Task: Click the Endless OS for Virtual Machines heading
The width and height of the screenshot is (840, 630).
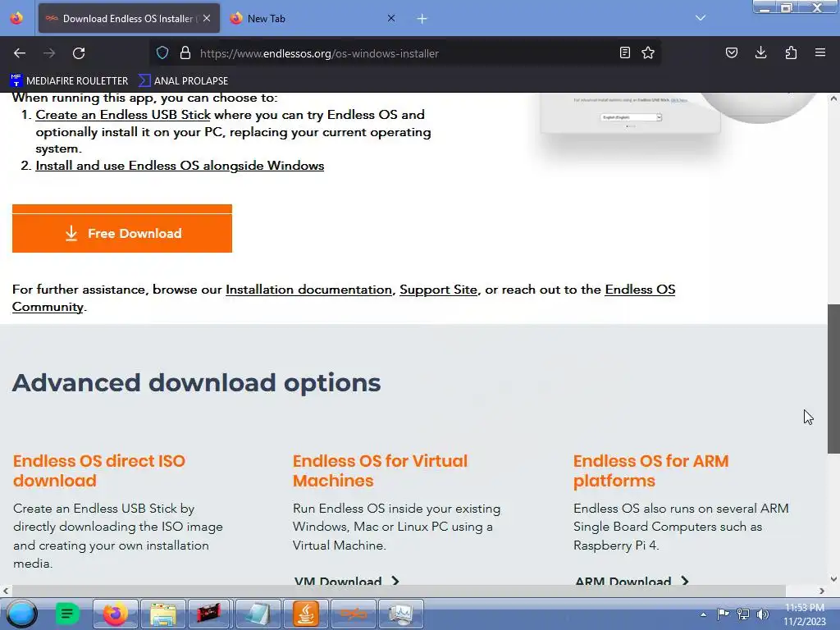Action: 380,471
